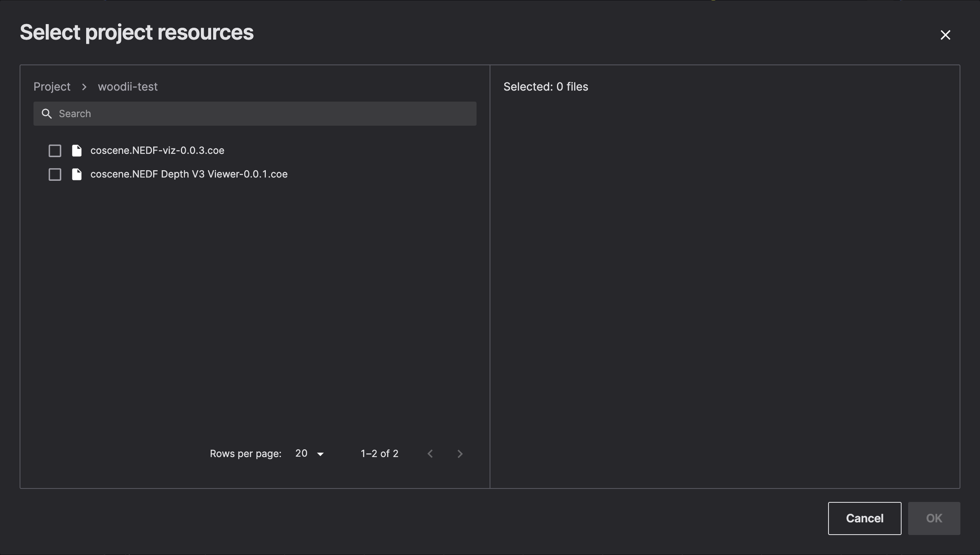Click the file icon beside coscene.NEDF-viz-0.0.3.coe
Screen dimensions: 980x555
(77, 150)
